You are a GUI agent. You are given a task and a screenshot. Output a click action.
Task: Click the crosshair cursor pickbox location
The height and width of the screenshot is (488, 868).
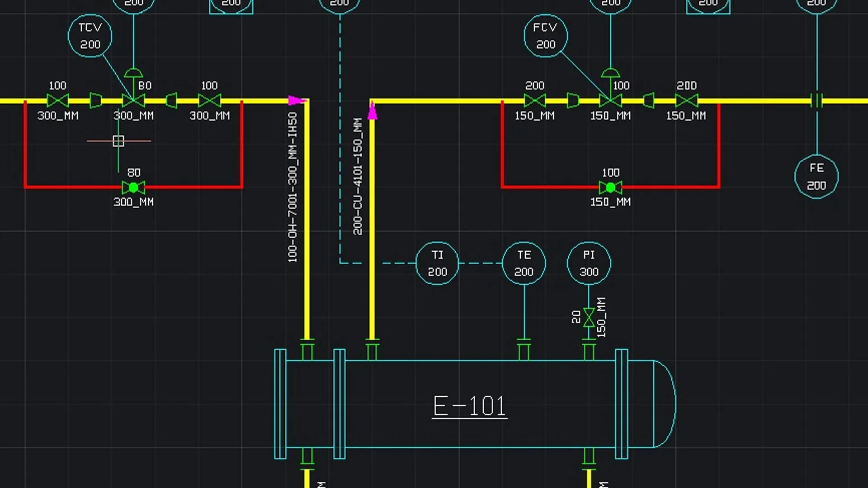click(118, 141)
